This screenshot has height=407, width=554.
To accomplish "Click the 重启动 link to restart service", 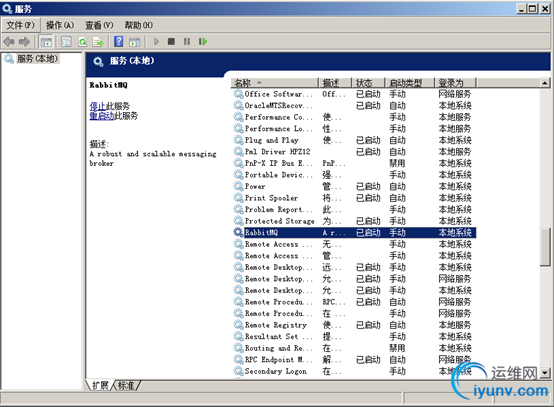I will point(102,116).
